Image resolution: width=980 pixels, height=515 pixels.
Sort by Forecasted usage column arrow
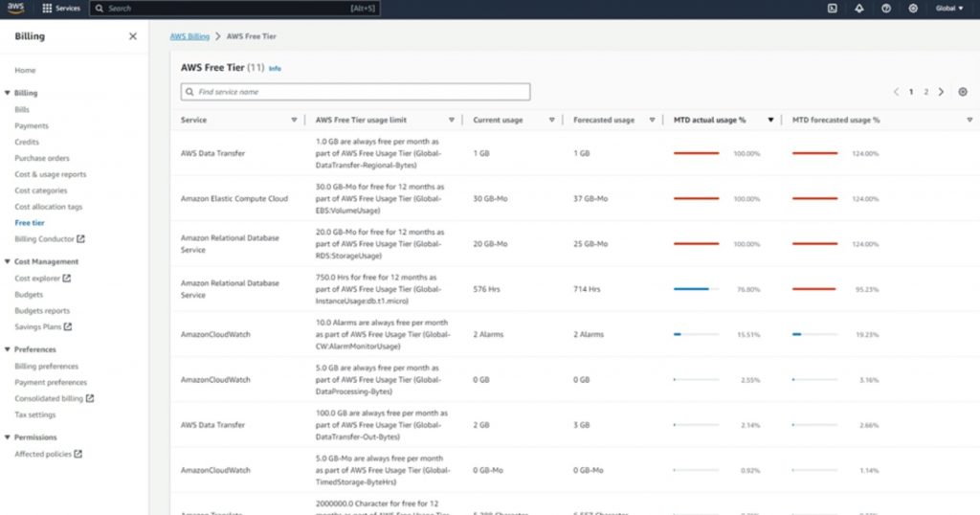652,120
